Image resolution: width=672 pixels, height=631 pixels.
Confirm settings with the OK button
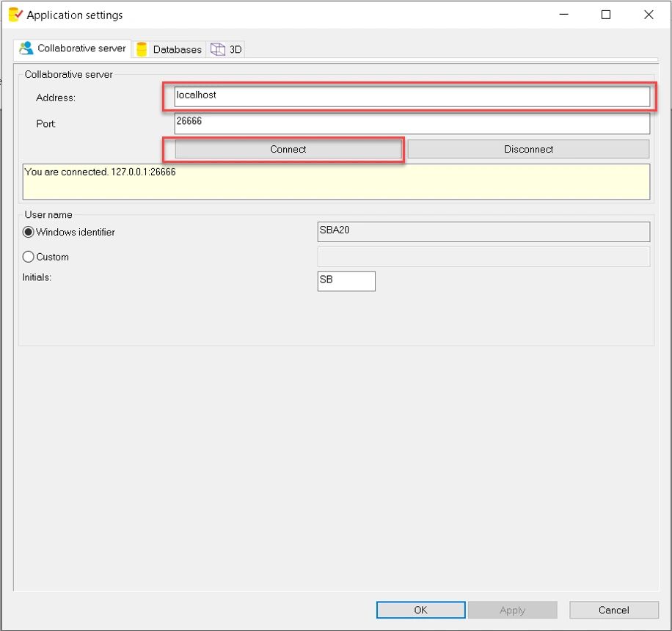[420, 610]
